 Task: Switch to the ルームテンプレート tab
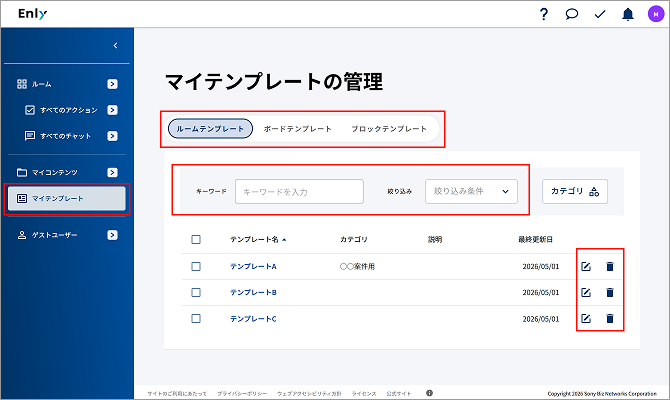(210, 129)
